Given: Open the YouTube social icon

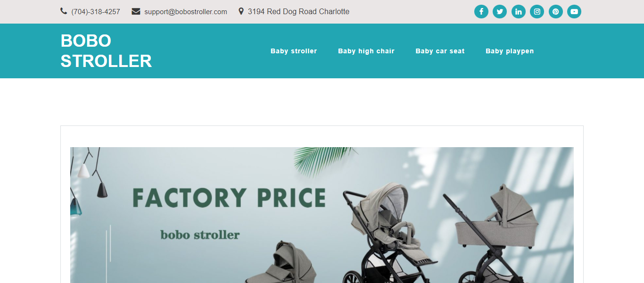Looking at the screenshot, I should point(574,11).
